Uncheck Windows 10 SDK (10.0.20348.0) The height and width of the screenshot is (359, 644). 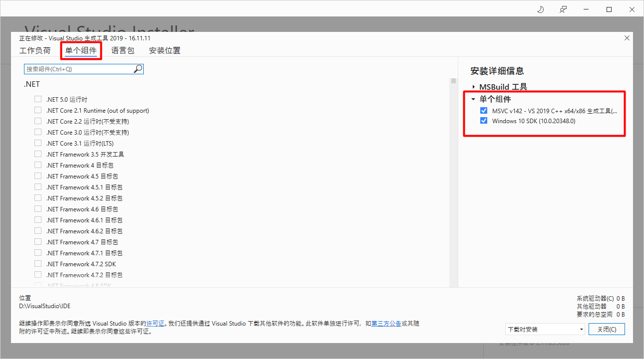[483, 121]
